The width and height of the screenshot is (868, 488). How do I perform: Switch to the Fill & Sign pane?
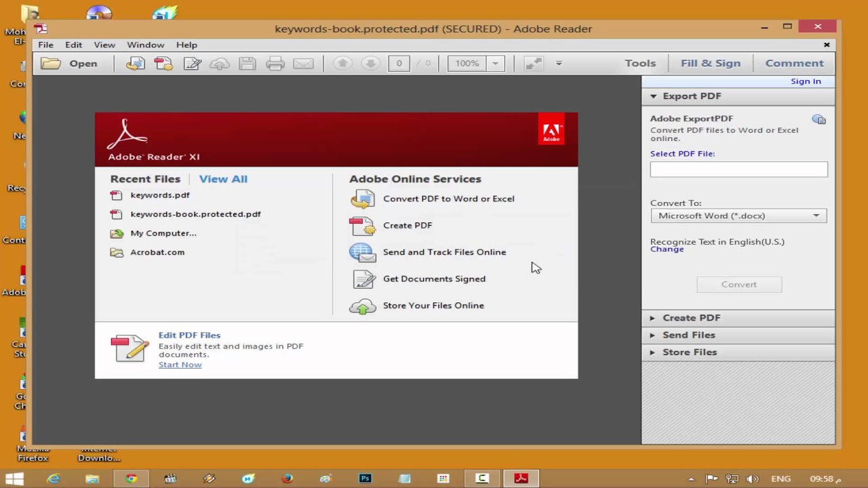(711, 63)
